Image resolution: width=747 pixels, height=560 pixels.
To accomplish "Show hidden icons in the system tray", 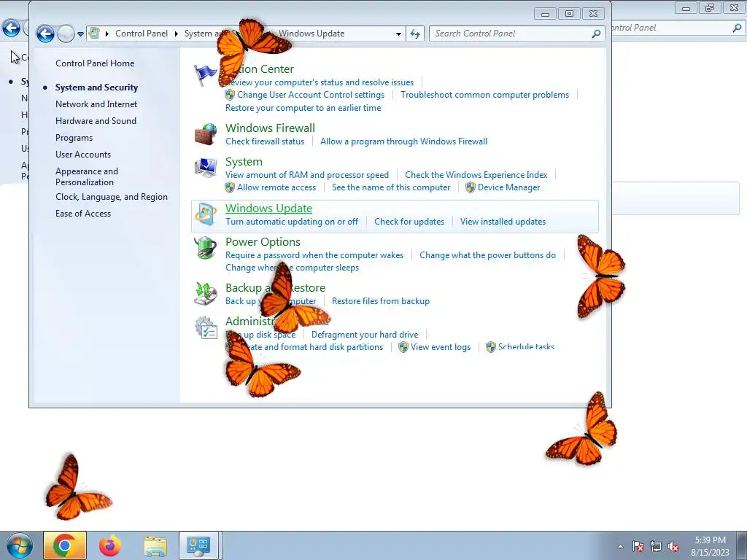I will [x=620, y=546].
